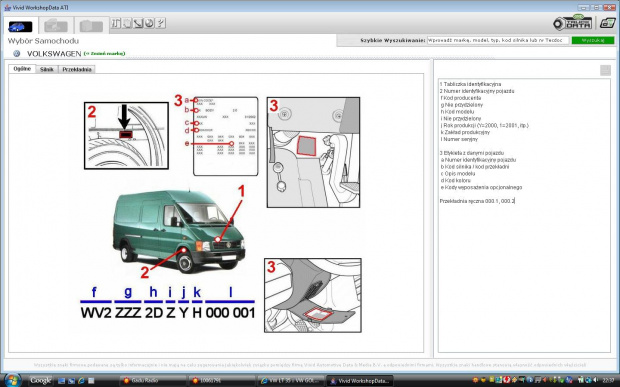Select the Ogólne tab
This screenshot has height=387, width=620.
(x=22, y=69)
